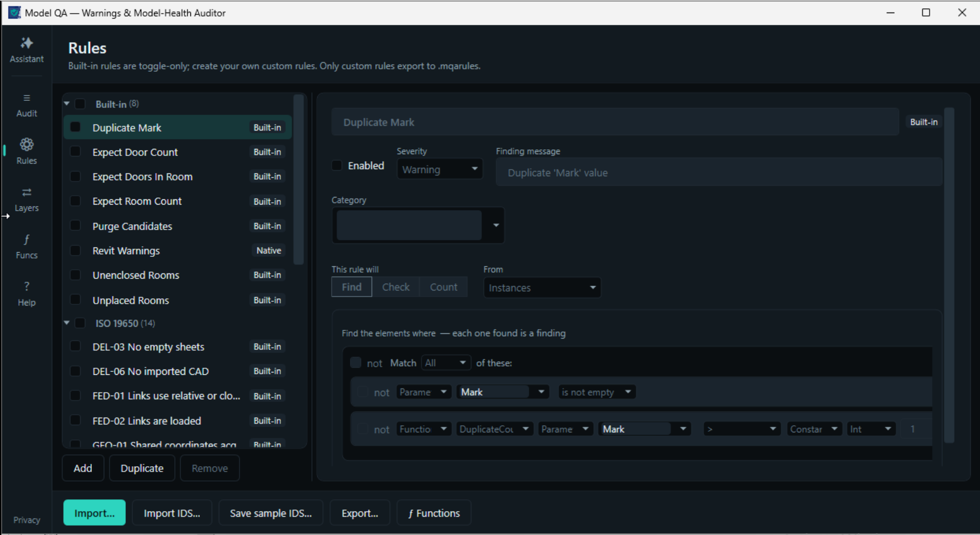Open the Assistant sidebar panel
Screen dimensions: 980x535
[x=27, y=50]
